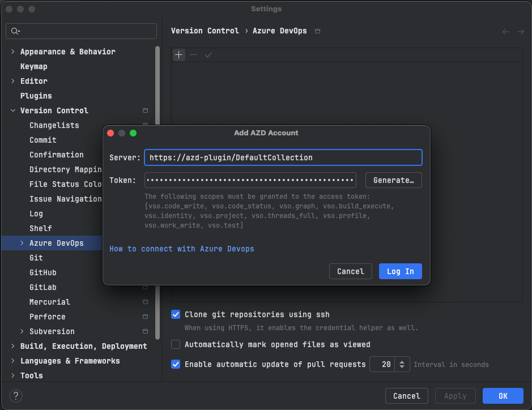Open GitLab settings page
The height and width of the screenshot is (410, 532).
(x=43, y=287)
